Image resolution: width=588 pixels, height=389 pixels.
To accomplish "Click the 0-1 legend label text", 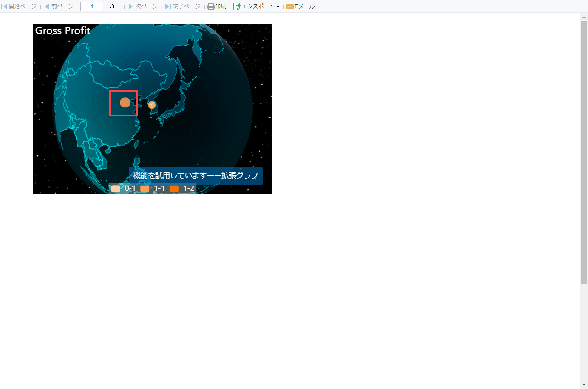I will (130, 188).
